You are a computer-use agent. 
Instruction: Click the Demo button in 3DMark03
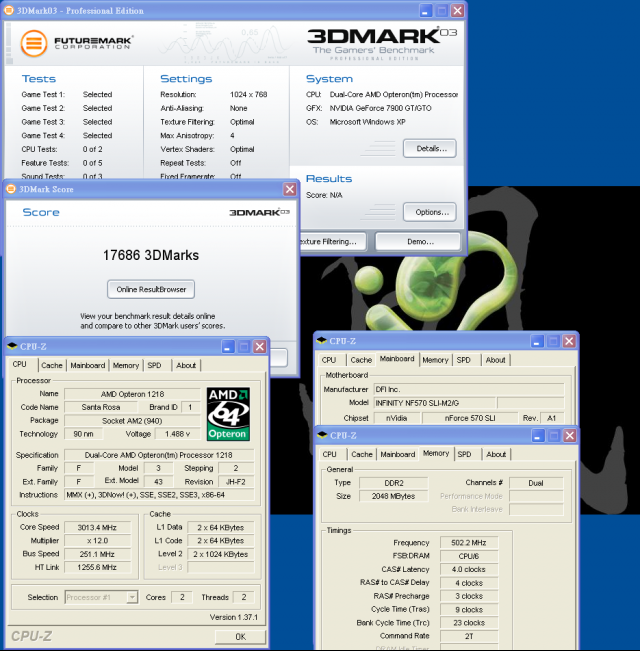pyautogui.click(x=418, y=242)
